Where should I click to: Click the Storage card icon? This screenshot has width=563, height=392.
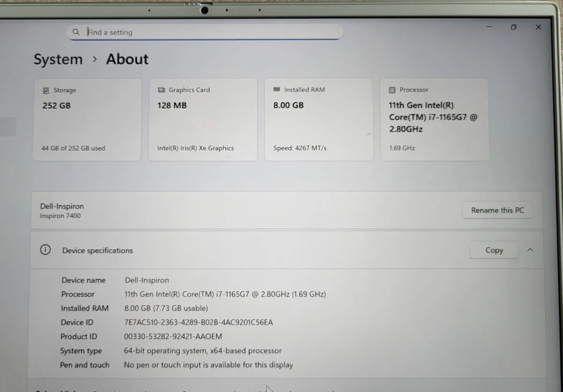tap(46, 90)
